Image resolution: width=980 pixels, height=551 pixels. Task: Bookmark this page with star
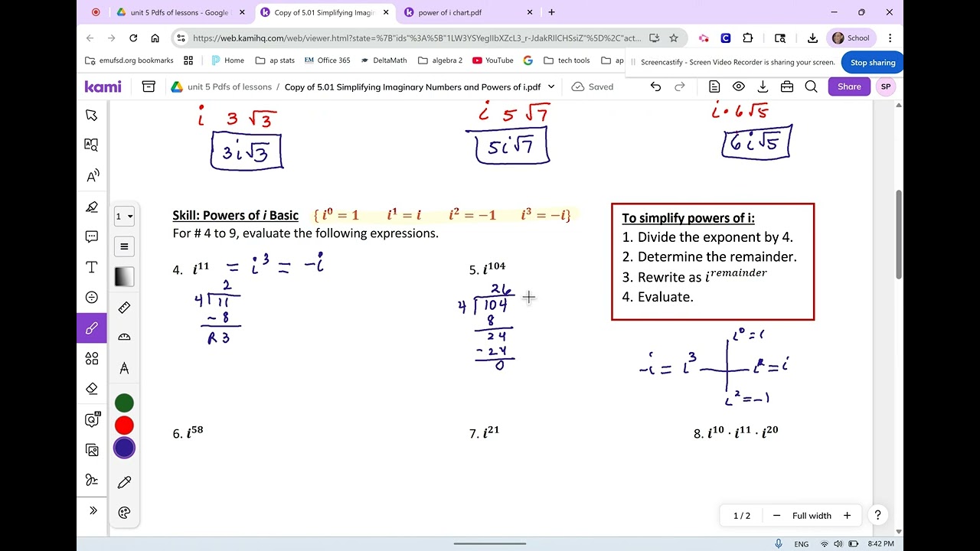(674, 37)
